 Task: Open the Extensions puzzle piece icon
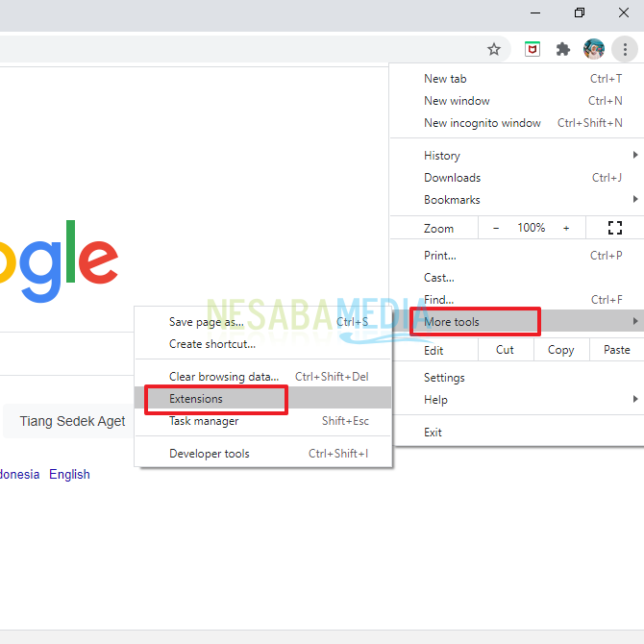[x=563, y=49]
